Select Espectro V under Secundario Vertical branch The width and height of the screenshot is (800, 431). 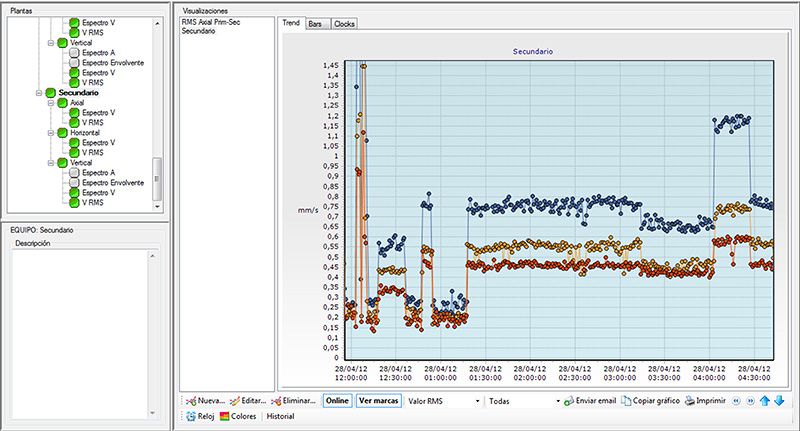click(98, 193)
